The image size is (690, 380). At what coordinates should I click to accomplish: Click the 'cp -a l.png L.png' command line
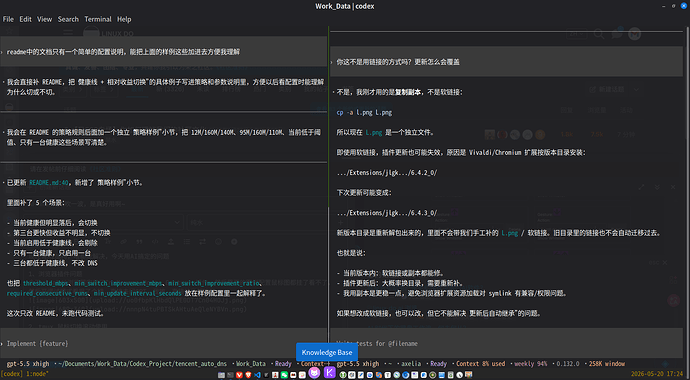click(x=364, y=112)
